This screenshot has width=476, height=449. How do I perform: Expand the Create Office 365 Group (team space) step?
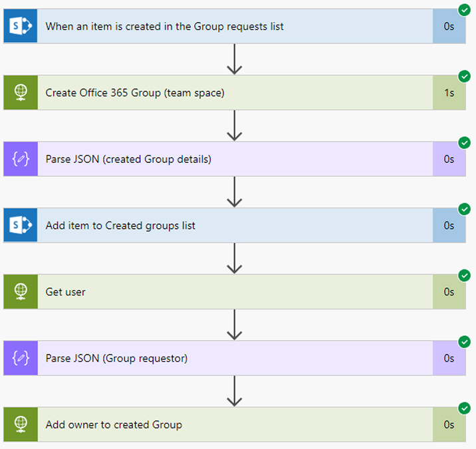235,92
